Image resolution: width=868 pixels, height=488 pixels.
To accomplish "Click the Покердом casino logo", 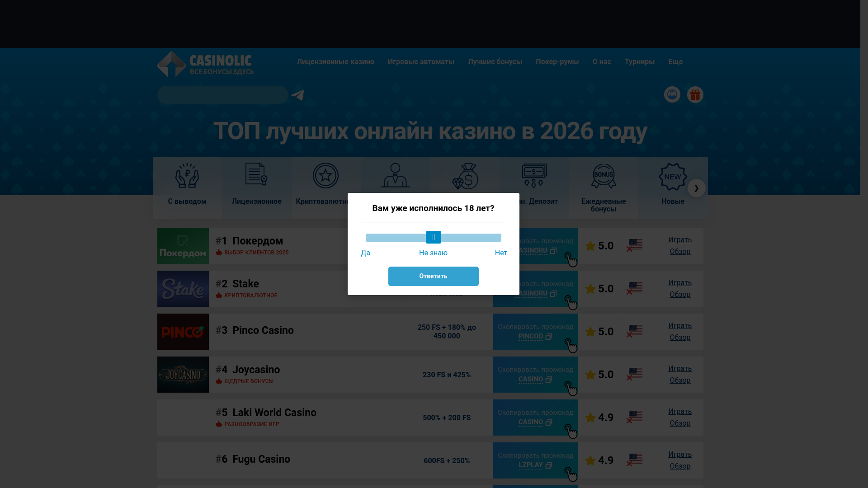I will 183,246.
